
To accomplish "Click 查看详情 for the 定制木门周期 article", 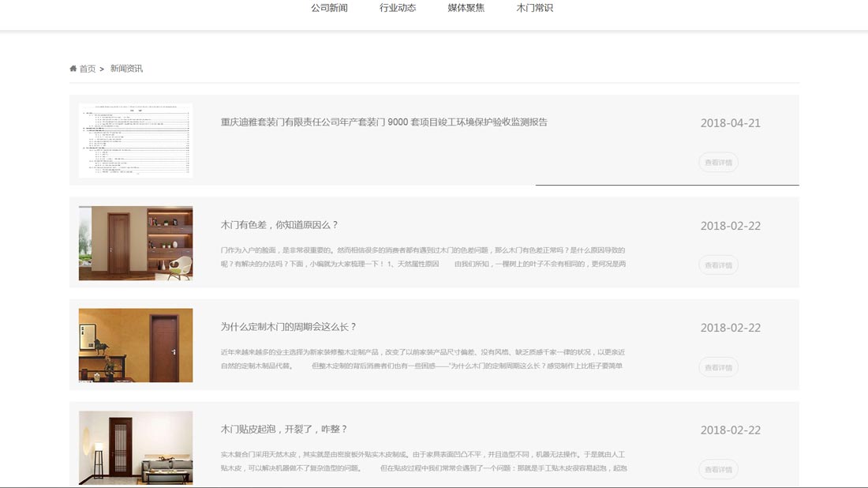I will click(718, 366).
